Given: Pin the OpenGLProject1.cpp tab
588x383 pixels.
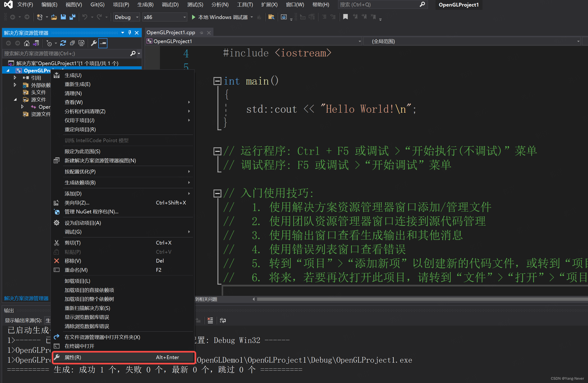Looking at the screenshot, I should [202, 33].
